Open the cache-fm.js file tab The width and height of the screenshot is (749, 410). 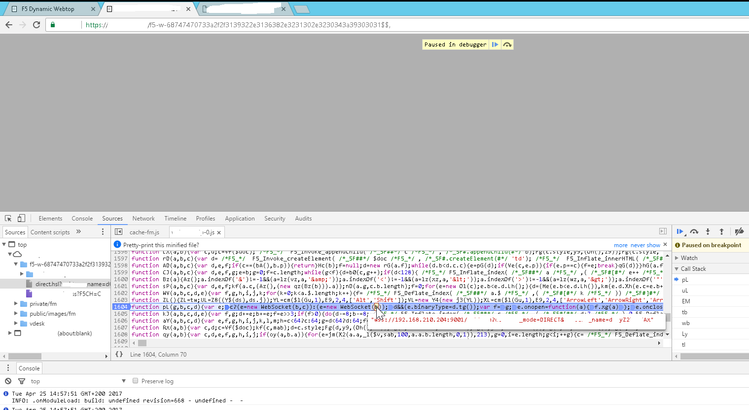point(144,231)
